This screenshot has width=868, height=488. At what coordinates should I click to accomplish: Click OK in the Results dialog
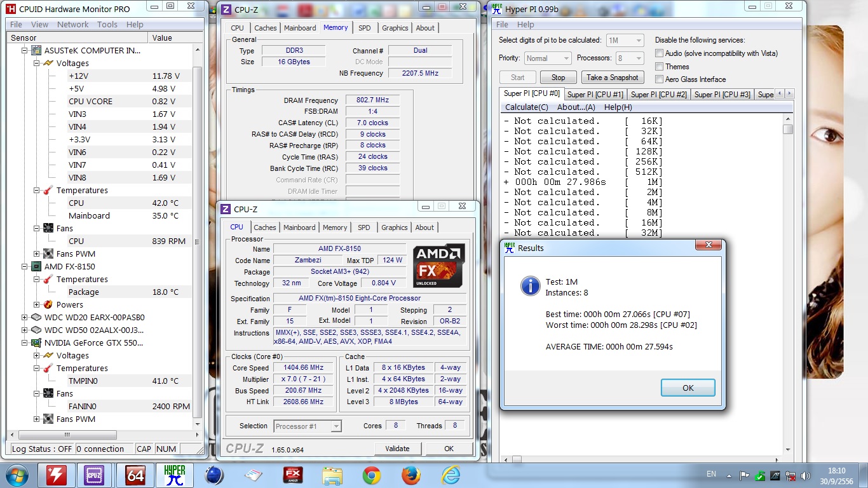[688, 388]
